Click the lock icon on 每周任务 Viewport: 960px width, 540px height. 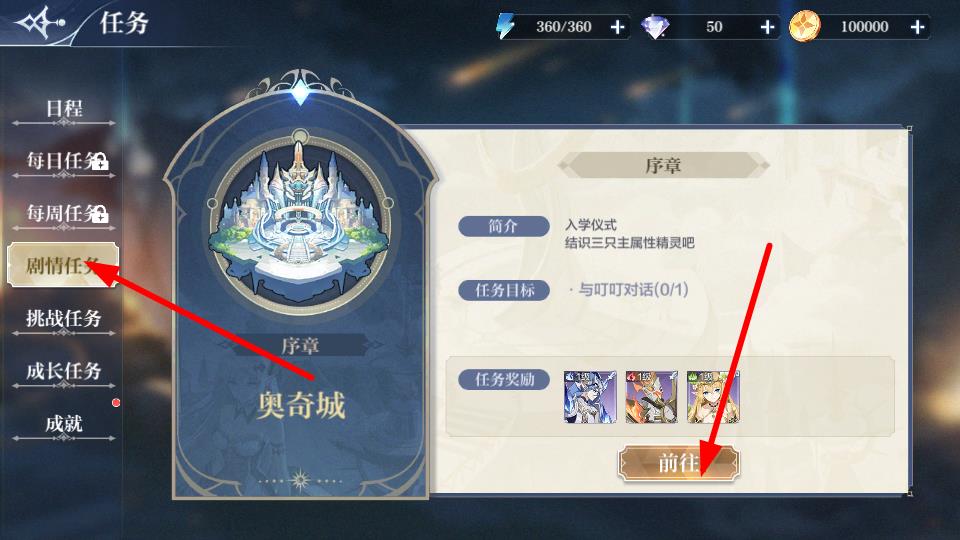click(x=99, y=214)
